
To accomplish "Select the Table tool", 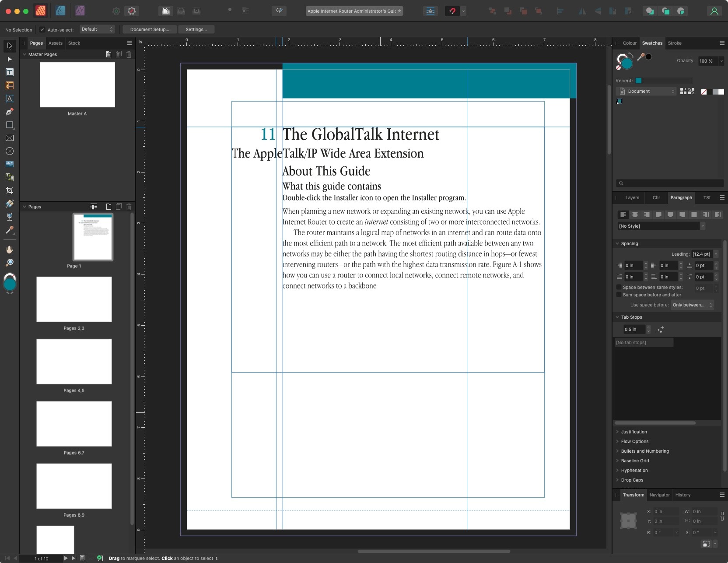I will [x=10, y=85].
